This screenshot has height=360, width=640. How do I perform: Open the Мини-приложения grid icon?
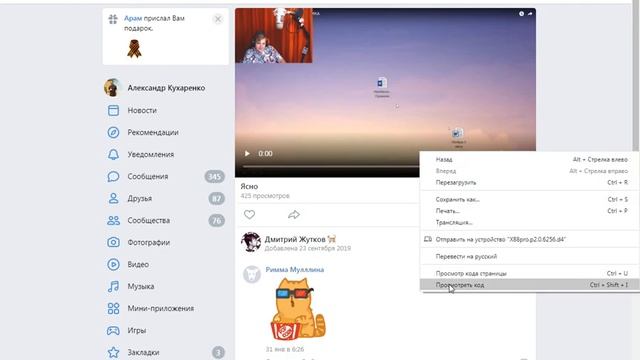(x=113, y=309)
